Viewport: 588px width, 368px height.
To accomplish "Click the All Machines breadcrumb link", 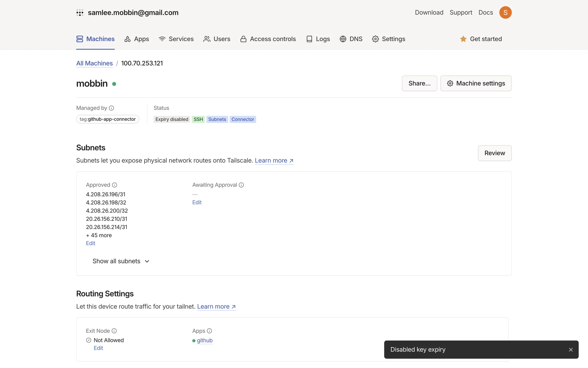I will (94, 63).
